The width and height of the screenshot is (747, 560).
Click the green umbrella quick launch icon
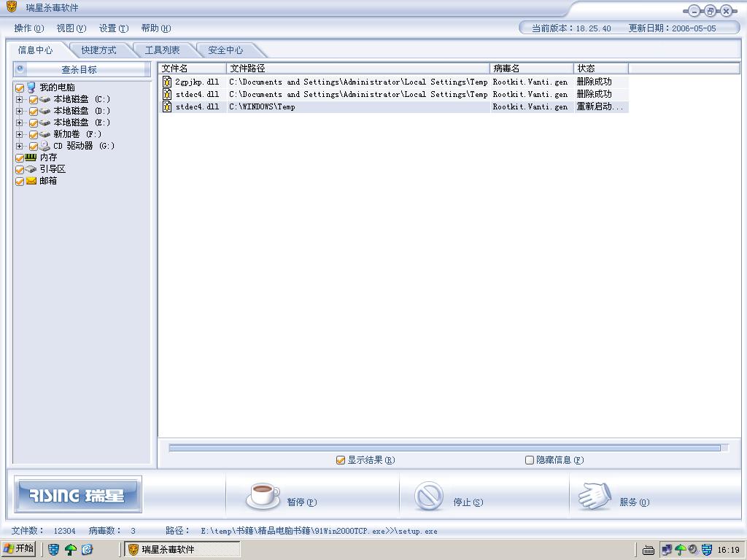71,550
